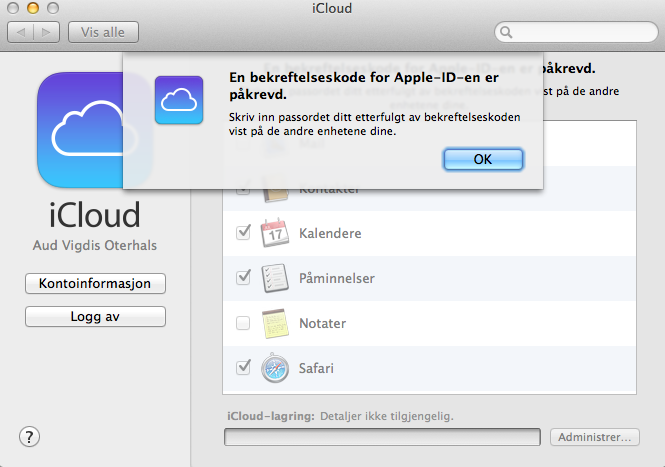This screenshot has width=665, height=467.
Task: Uncheck the Safari checkbox
Action: [x=243, y=367]
